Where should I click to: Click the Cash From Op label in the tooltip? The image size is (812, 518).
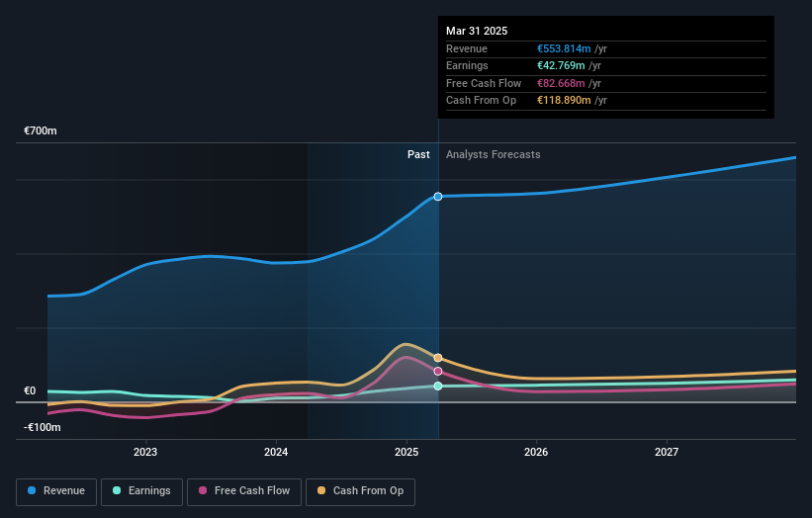[481, 101]
